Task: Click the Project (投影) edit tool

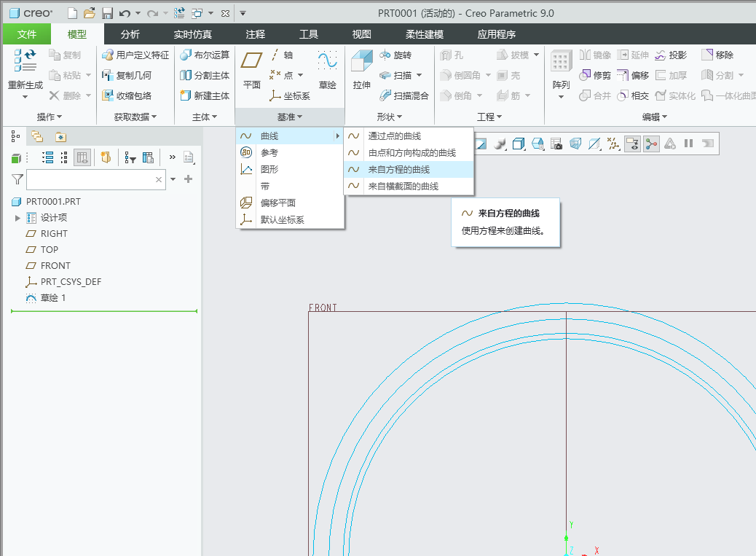Action: coord(671,55)
